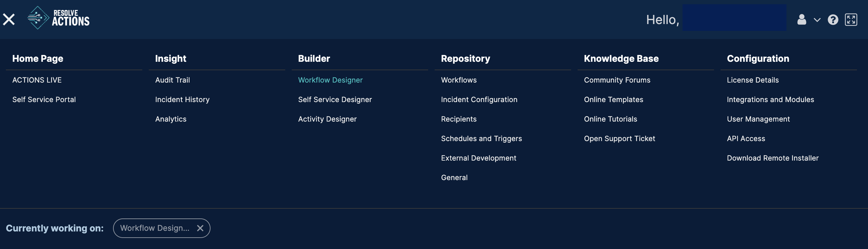Select General under Repository
This screenshot has height=249, width=868.
454,178
